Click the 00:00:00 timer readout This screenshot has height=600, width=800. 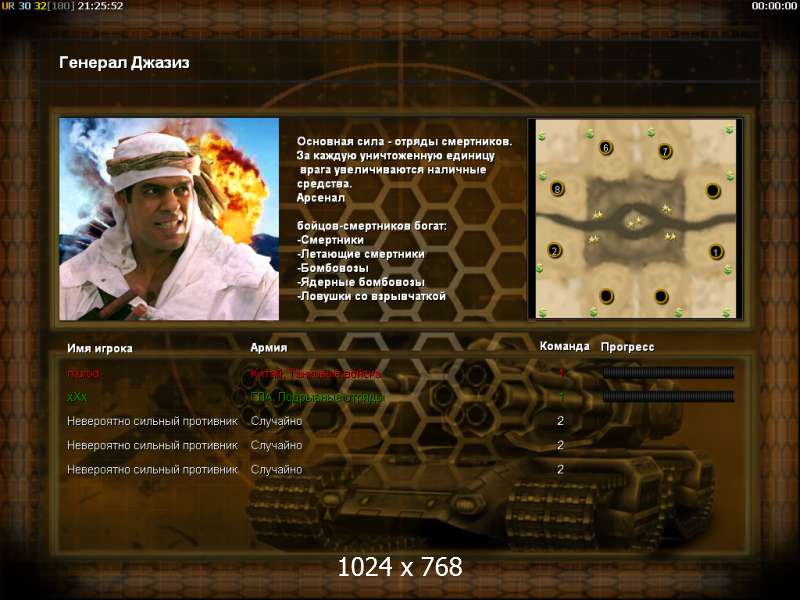coord(773,6)
